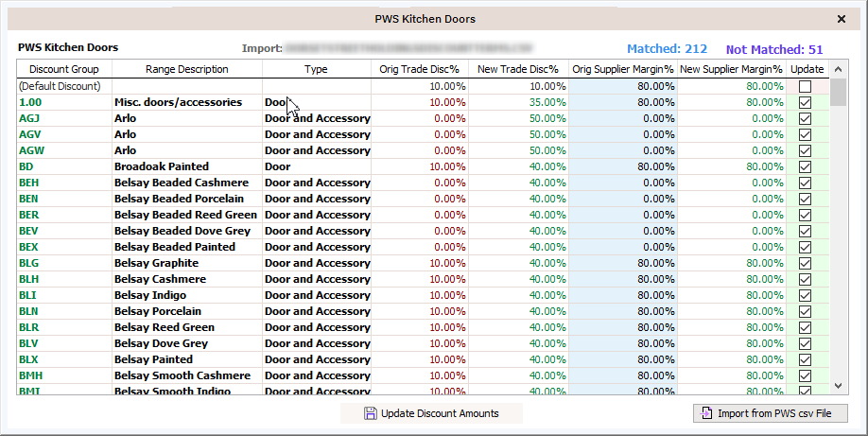Screen dimensions: 868x436
Task: Uncheck Update for BLV Belsay Dove Grey row
Action: click(x=805, y=343)
